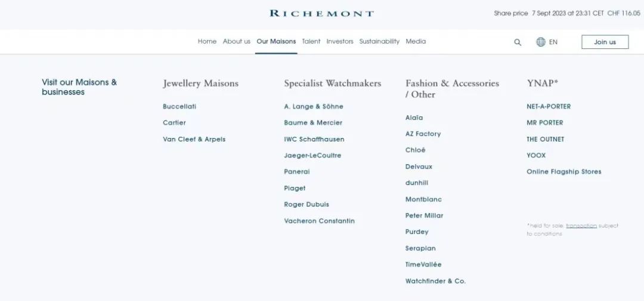The width and height of the screenshot is (644, 301).
Task: Select Online Flagship Stores link
Action: 563,171
